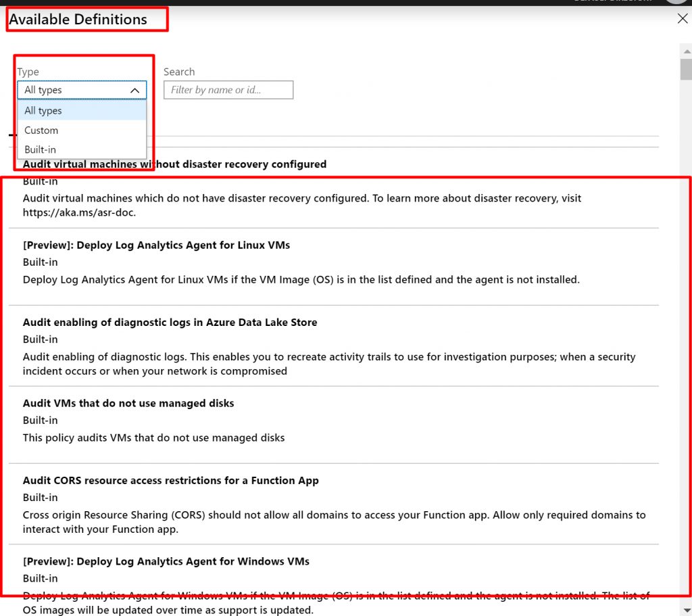Open the Azure Data Lake Store diagnostic logs policy
The height and width of the screenshot is (616, 692).
click(170, 323)
